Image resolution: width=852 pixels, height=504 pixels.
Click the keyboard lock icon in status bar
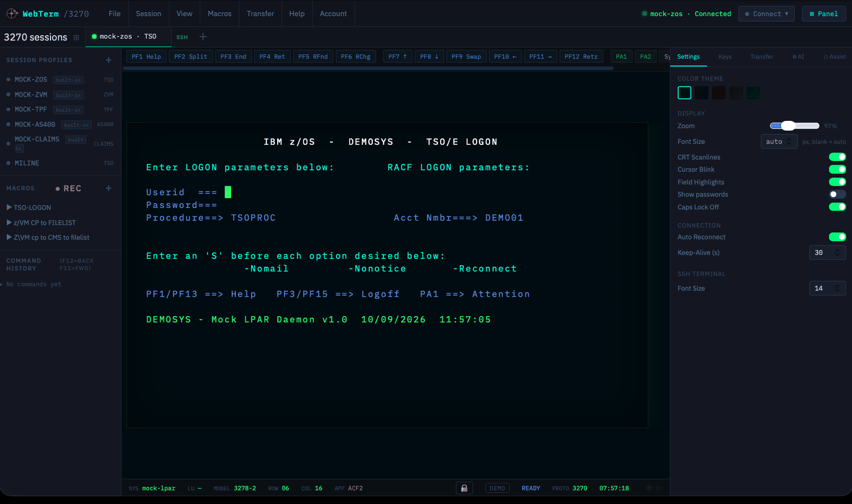coord(464,488)
